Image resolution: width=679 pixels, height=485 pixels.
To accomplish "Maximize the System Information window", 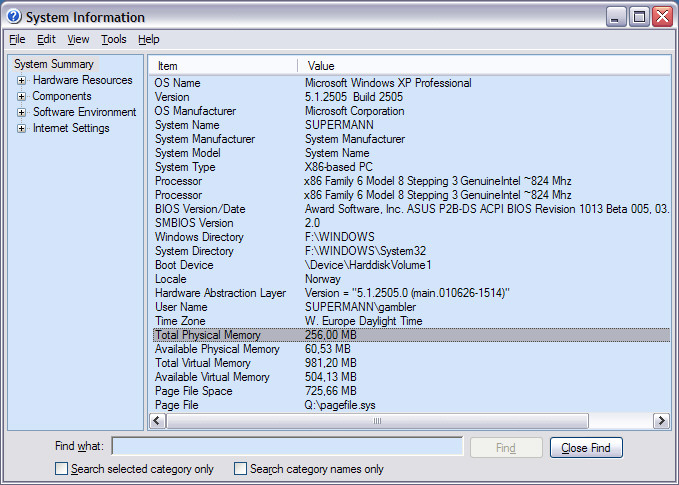I will 639,17.
